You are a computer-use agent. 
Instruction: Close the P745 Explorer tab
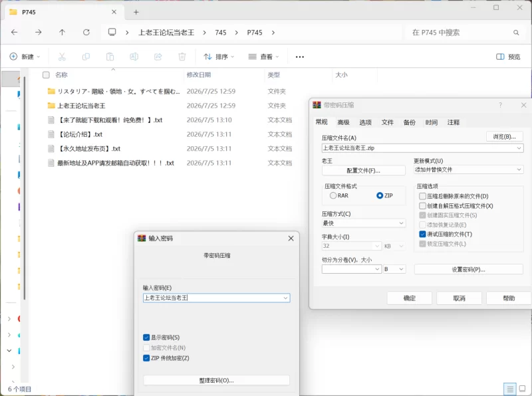pos(114,12)
